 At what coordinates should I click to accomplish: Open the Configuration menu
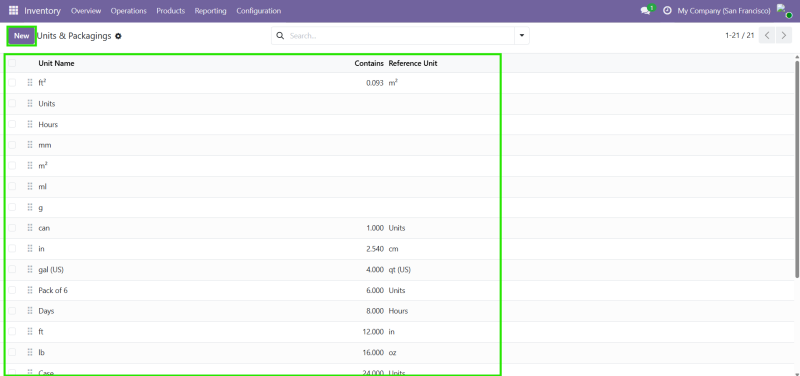pos(259,11)
